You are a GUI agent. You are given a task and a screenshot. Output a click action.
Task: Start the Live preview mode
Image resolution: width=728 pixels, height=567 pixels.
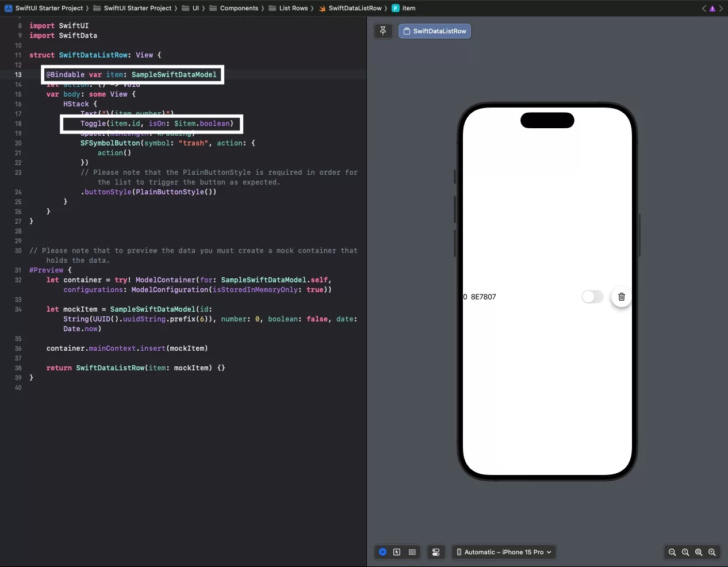coord(382,552)
